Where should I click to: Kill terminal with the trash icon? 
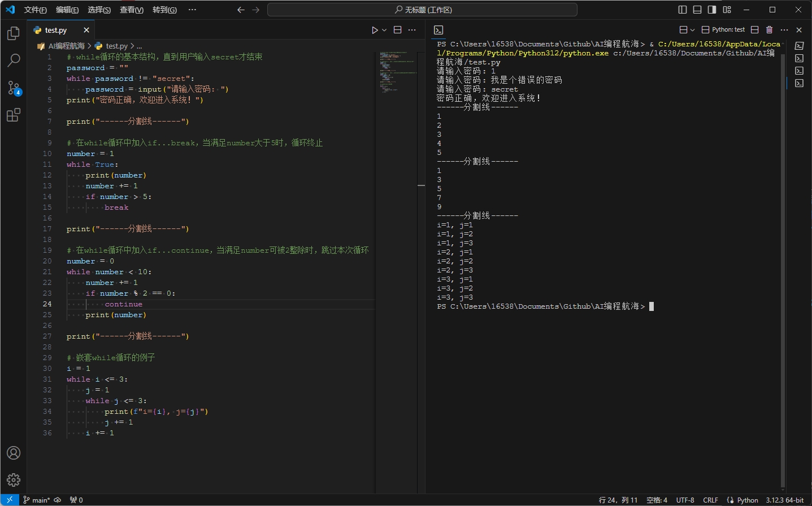tap(769, 29)
